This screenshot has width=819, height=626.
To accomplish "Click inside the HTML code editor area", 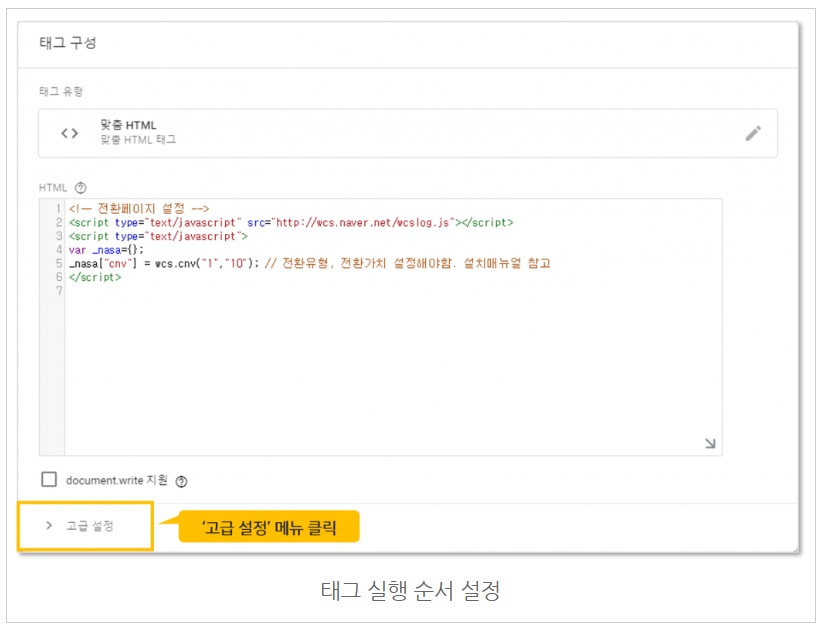I will coord(393,327).
